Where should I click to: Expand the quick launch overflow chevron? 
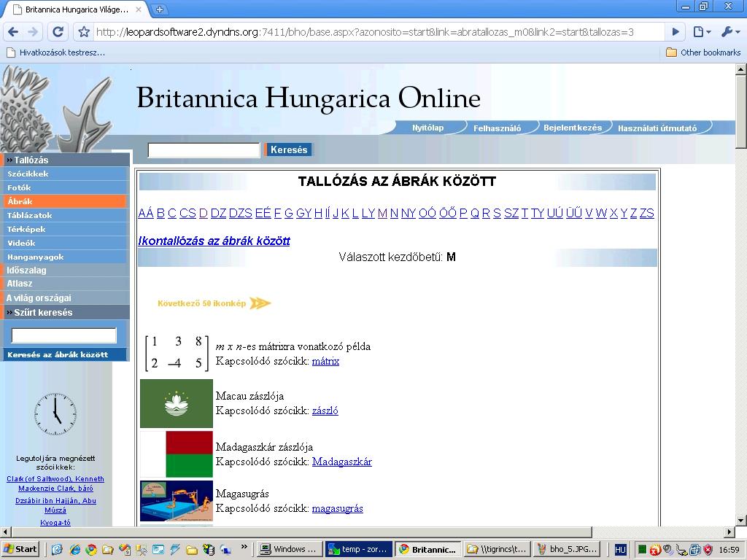(244, 547)
